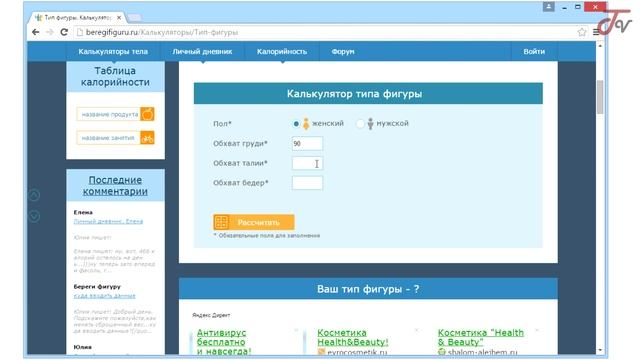Click the commenter name Береги фигуру
The width and height of the screenshot is (640, 360).
point(97,287)
